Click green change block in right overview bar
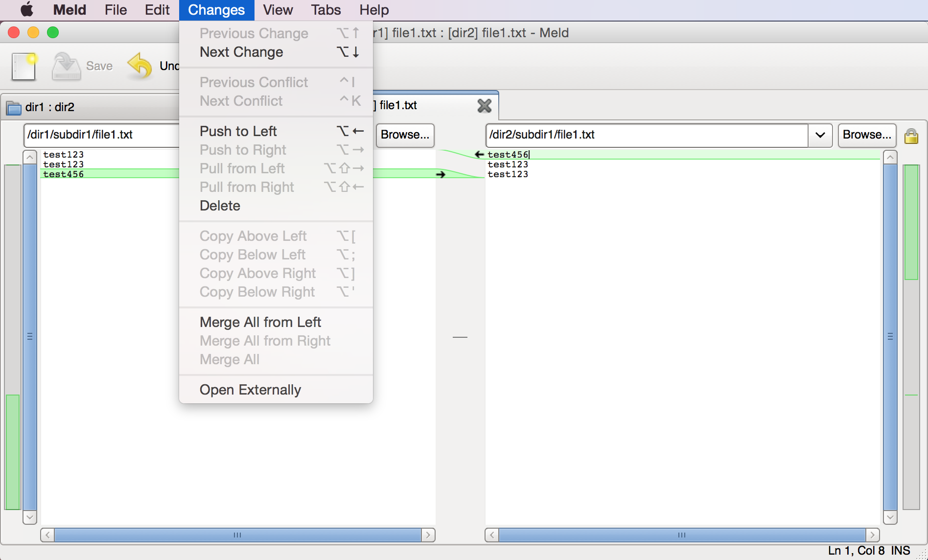This screenshot has width=928, height=560. pyautogui.click(x=911, y=222)
